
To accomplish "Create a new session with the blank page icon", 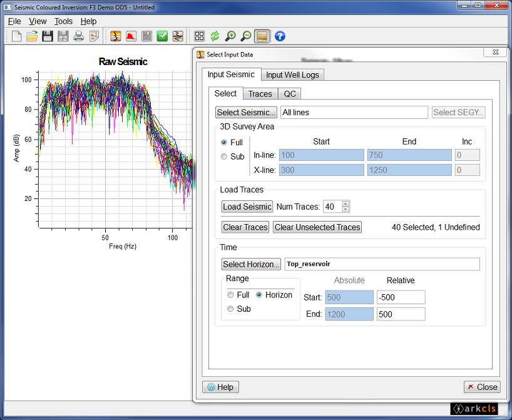I will 16,36.
